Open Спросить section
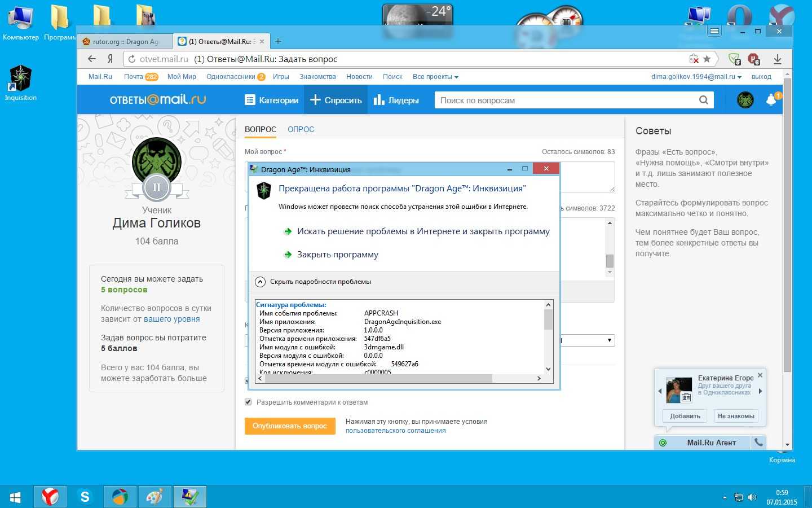 tap(336, 100)
